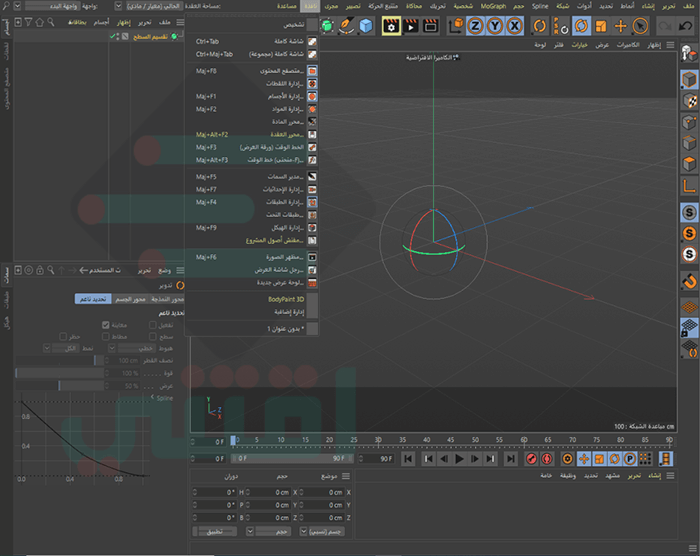Choose BodyPaint 3D in the window menu
Screen dimensions: 700x556
point(251,299)
